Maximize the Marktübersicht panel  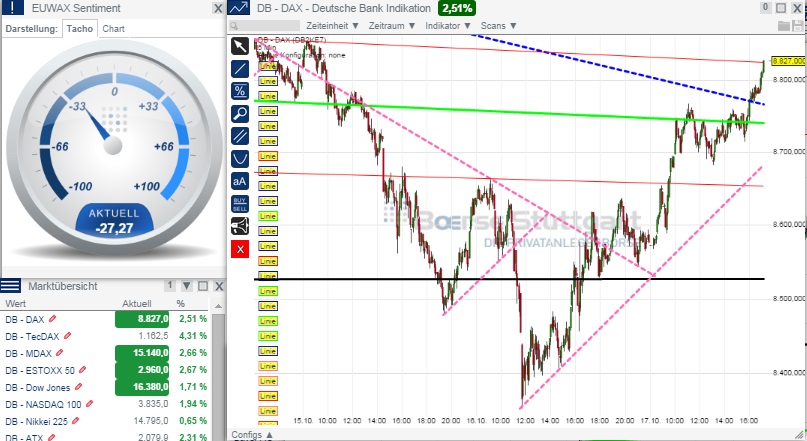coord(203,286)
